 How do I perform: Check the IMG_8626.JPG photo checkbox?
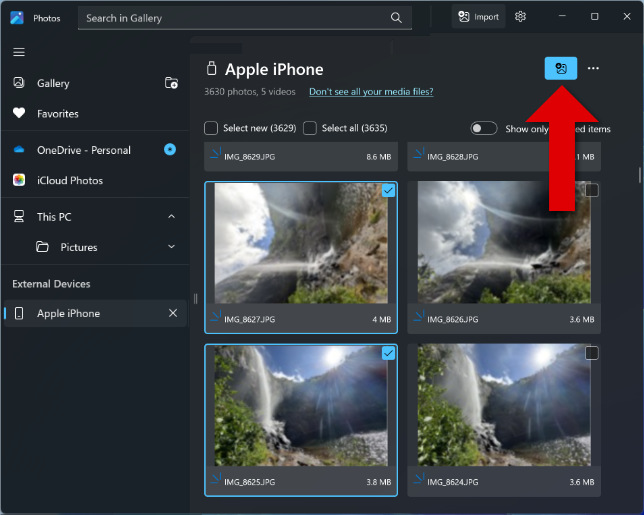[591, 190]
